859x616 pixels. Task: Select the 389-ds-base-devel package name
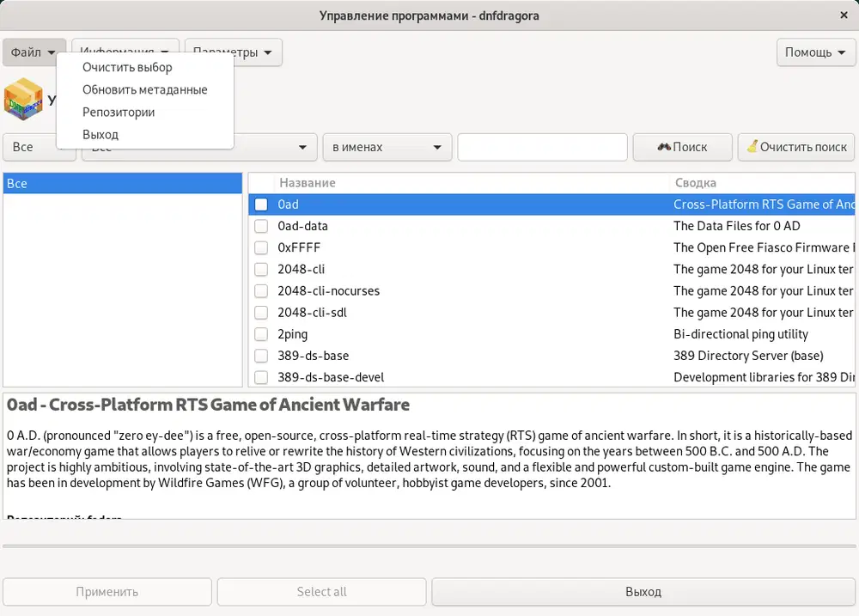(x=331, y=377)
